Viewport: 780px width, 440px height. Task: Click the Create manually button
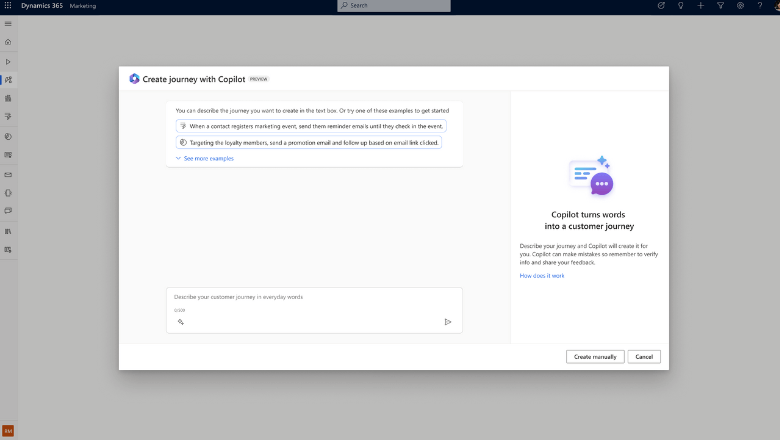tap(595, 357)
